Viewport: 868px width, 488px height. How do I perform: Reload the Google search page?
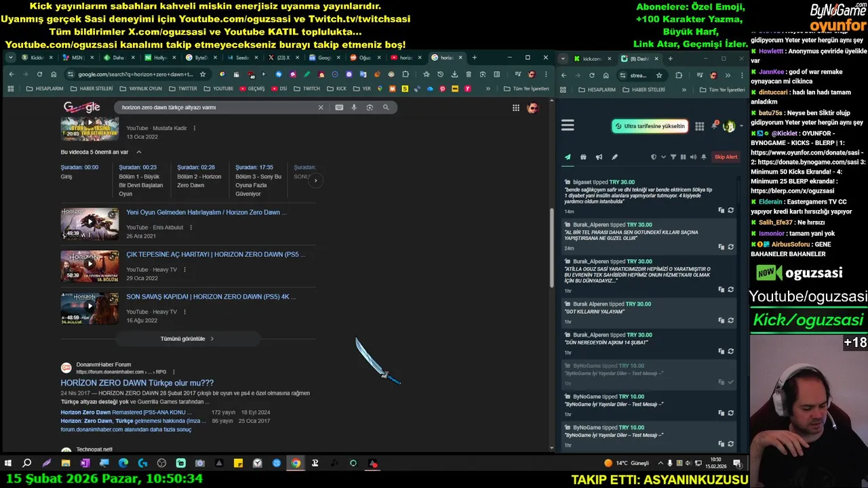[x=39, y=75]
